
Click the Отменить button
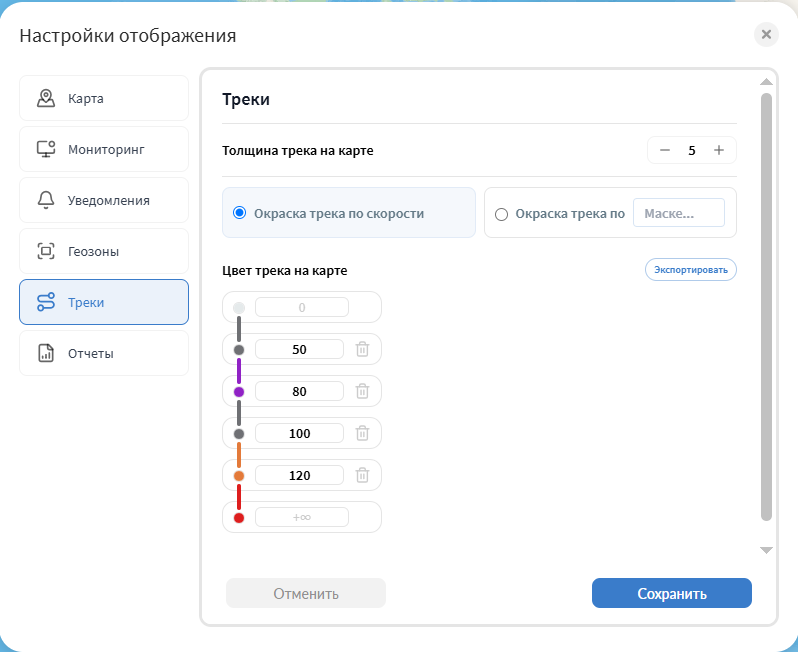click(306, 593)
